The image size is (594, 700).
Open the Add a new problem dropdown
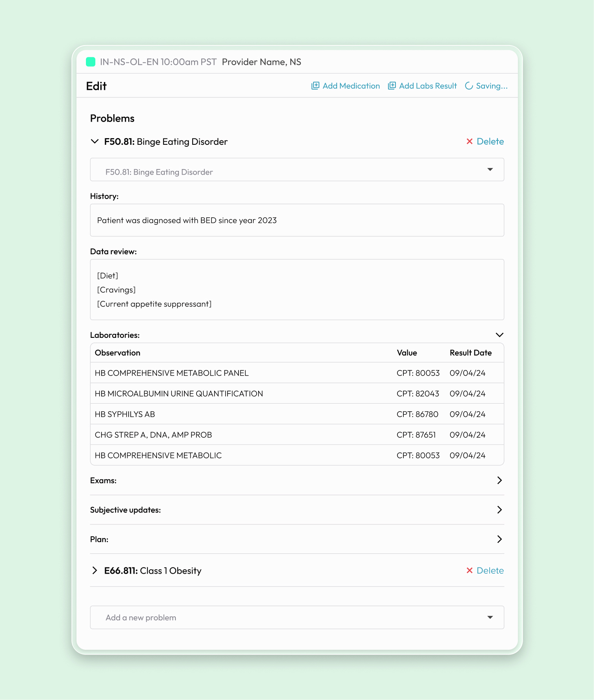(x=490, y=618)
